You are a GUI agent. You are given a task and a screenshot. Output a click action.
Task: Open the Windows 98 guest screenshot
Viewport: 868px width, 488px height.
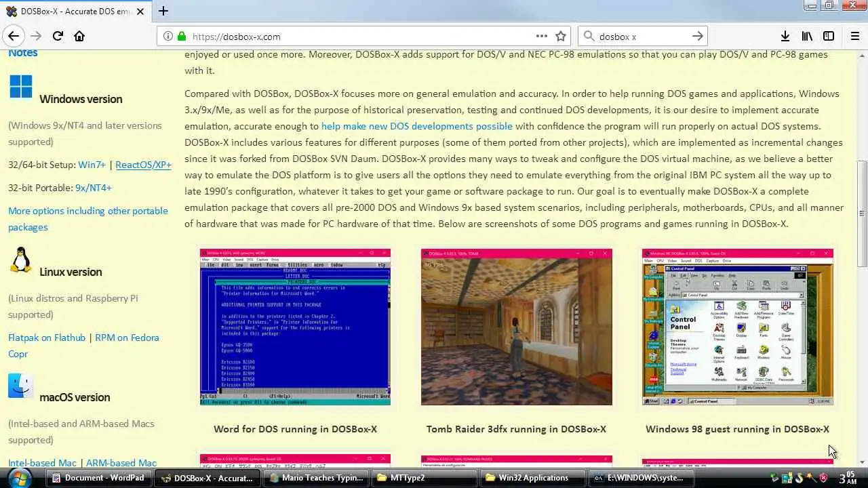738,327
